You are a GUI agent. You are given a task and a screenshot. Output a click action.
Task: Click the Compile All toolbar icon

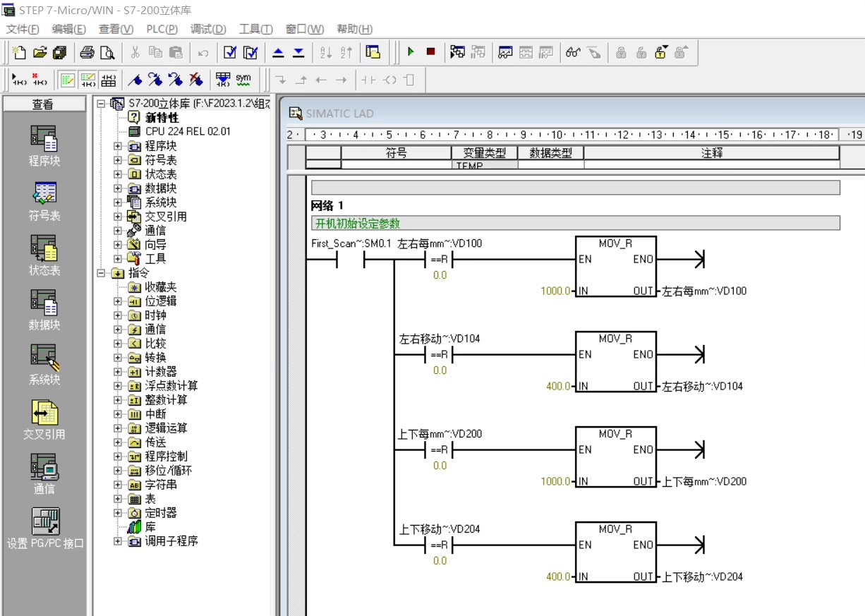(250, 52)
